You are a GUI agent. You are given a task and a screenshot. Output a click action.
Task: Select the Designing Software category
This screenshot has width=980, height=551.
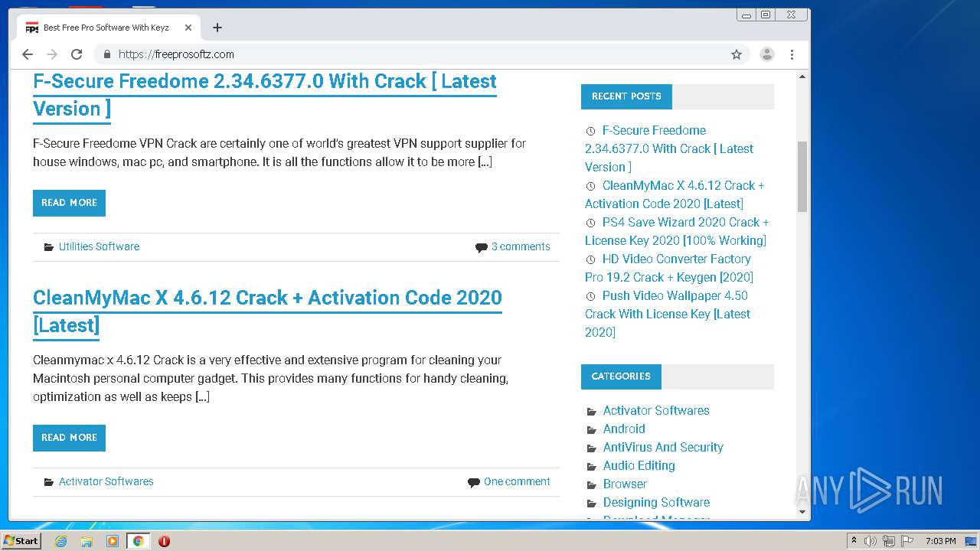(656, 502)
